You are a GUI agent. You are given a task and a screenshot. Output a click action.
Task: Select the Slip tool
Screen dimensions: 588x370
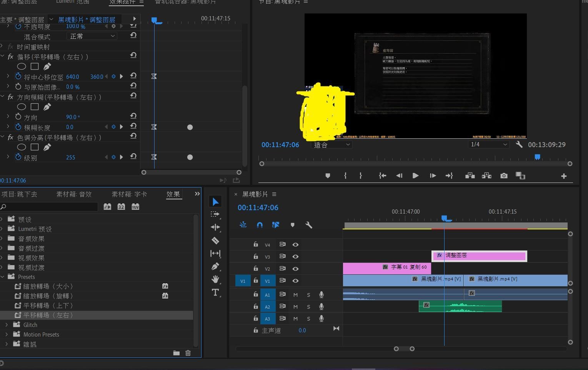pyautogui.click(x=215, y=253)
